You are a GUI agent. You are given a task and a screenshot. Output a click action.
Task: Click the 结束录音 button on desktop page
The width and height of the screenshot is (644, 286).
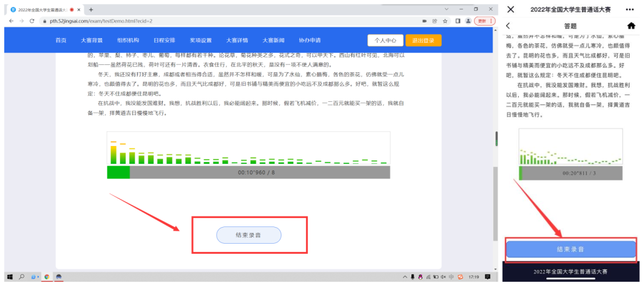(248, 235)
